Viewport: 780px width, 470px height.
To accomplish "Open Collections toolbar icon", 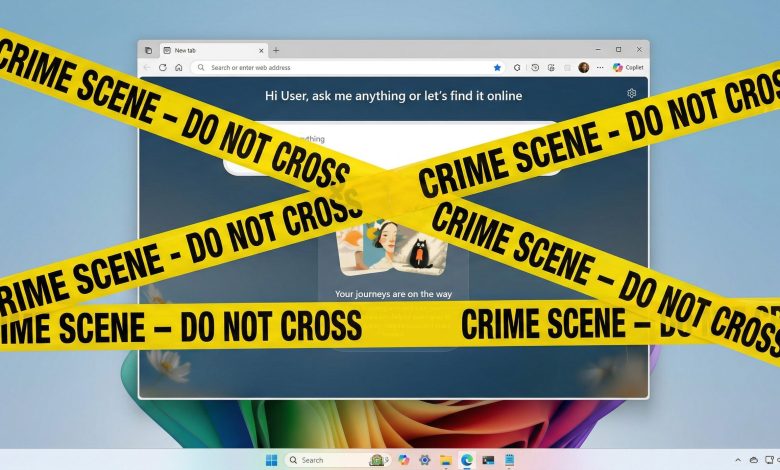I will coord(551,68).
